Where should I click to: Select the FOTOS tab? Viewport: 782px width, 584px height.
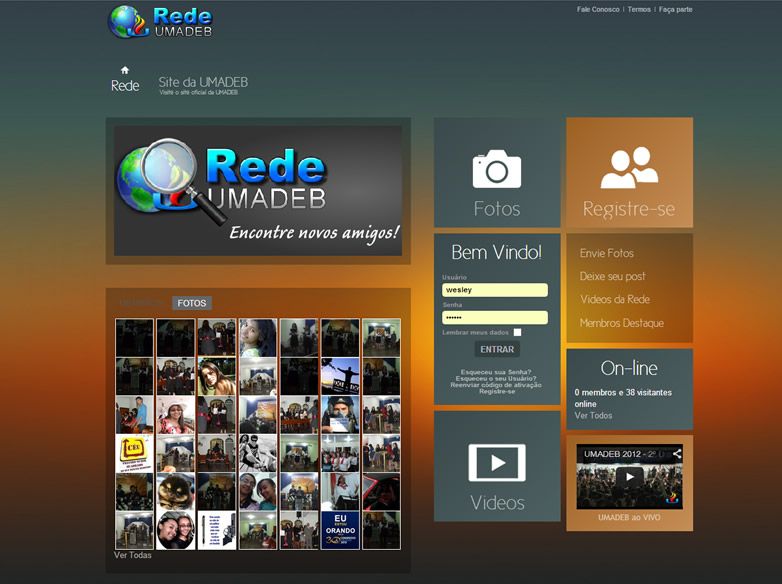pos(192,303)
